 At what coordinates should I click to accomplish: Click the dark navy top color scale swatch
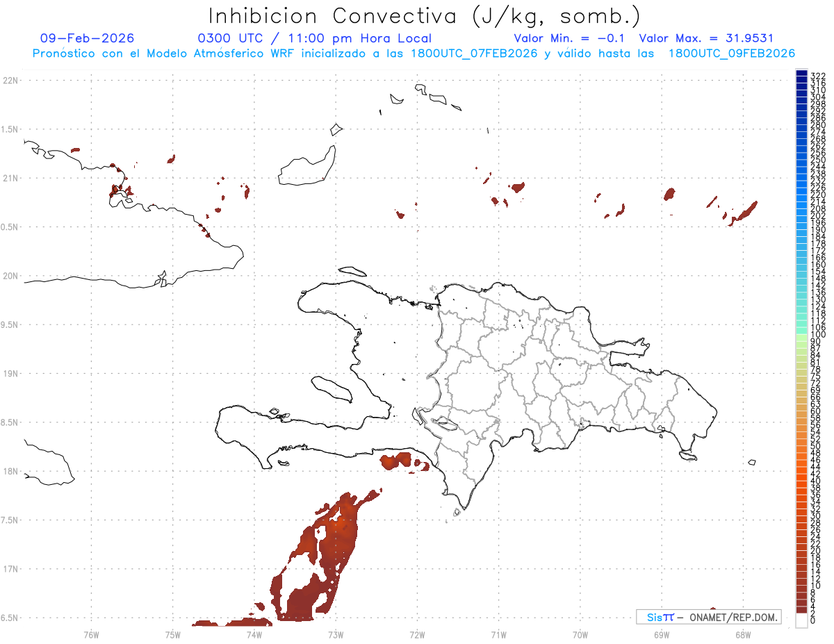click(x=801, y=73)
